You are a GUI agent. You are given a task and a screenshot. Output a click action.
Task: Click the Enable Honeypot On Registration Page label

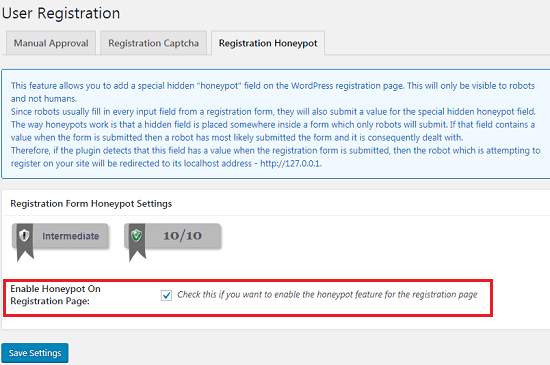click(55, 295)
